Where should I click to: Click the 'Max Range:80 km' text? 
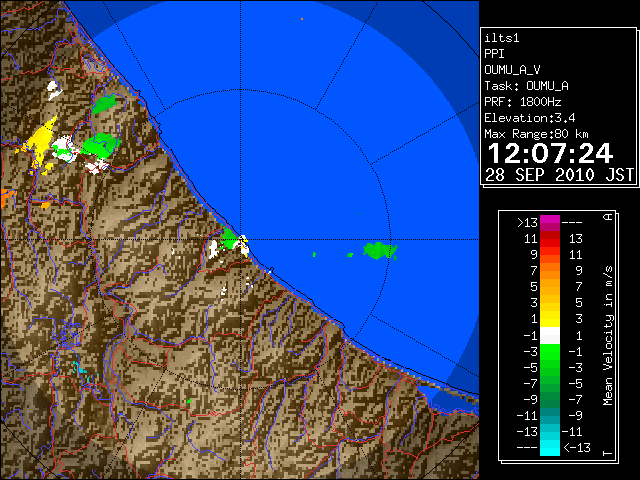pyautogui.click(x=536, y=134)
